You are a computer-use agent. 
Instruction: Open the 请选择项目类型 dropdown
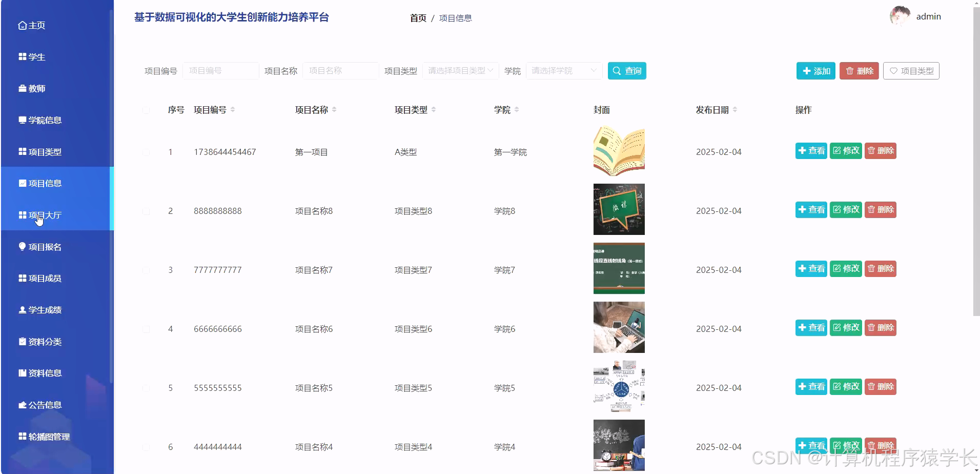click(460, 71)
